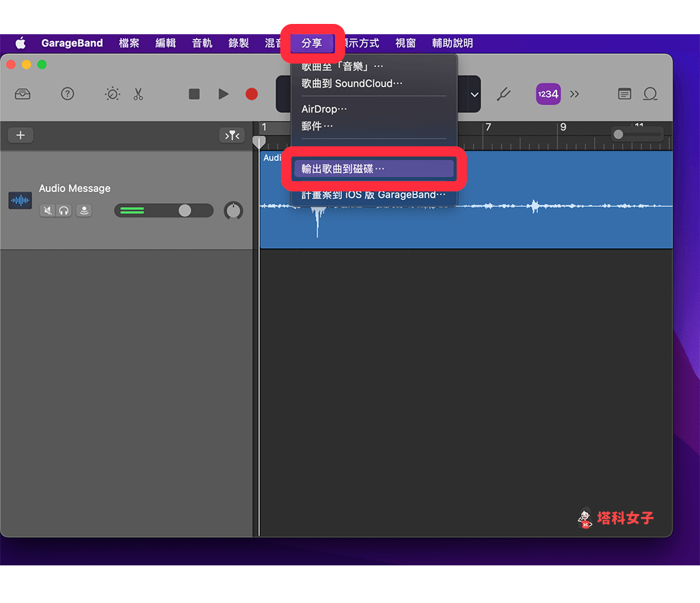The image size is (700, 603).
Task: Adjust the Audio Message pan knob
Action: click(233, 211)
